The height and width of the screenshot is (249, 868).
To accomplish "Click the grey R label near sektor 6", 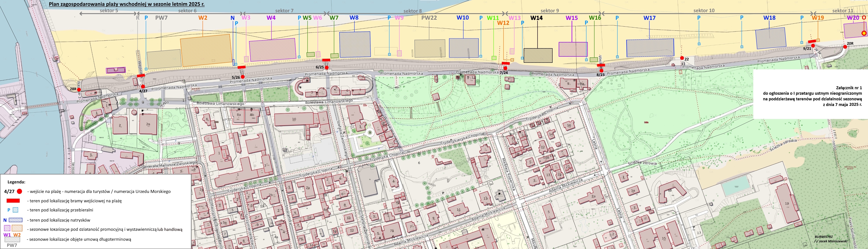I will coord(137,17).
